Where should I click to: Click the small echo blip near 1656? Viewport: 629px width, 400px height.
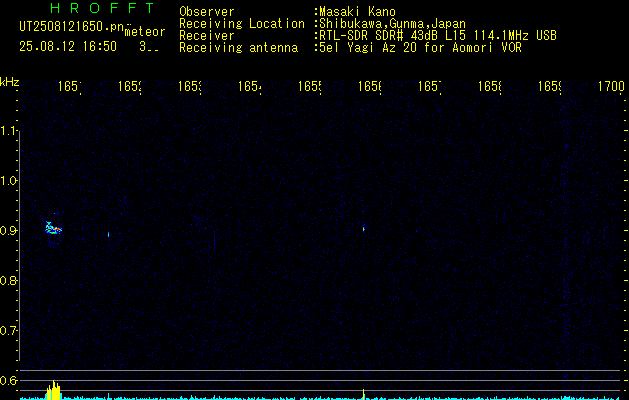tap(363, 229)
